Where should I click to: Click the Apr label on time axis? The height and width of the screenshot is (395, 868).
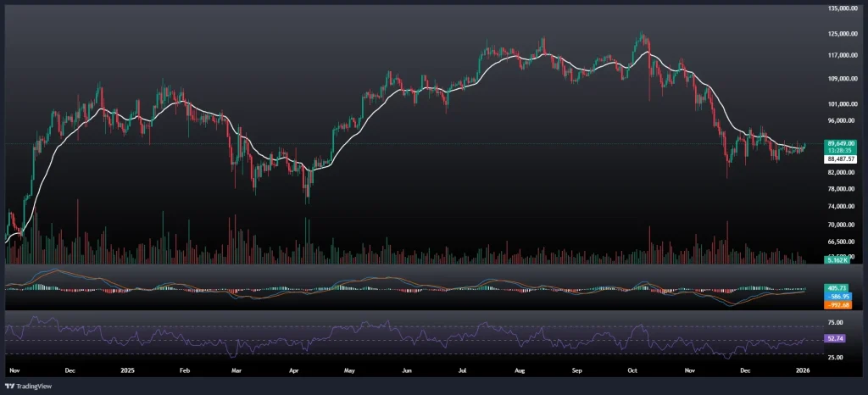pyautogui.click(x=293, y=370)
